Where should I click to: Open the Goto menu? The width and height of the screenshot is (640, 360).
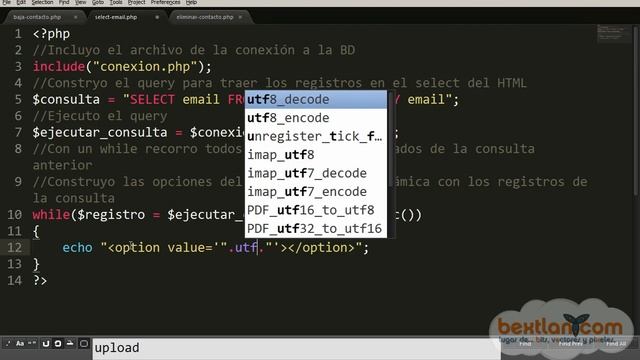(98, 2)
